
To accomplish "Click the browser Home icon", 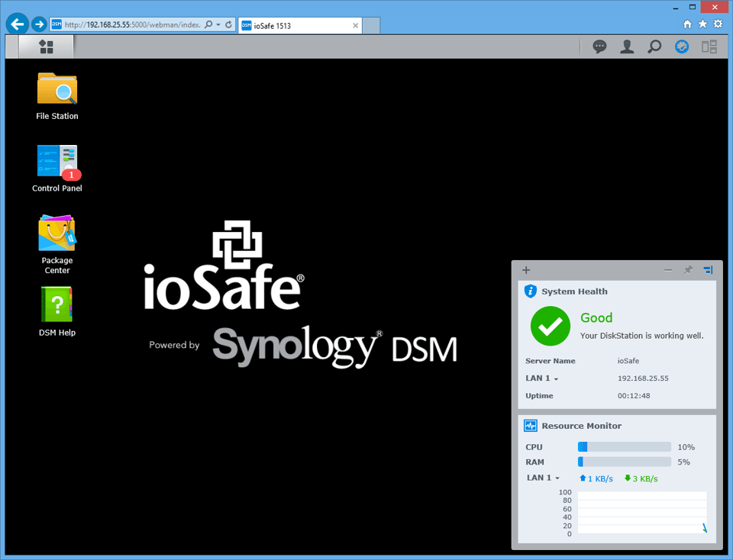I will (x=687, y=24).
